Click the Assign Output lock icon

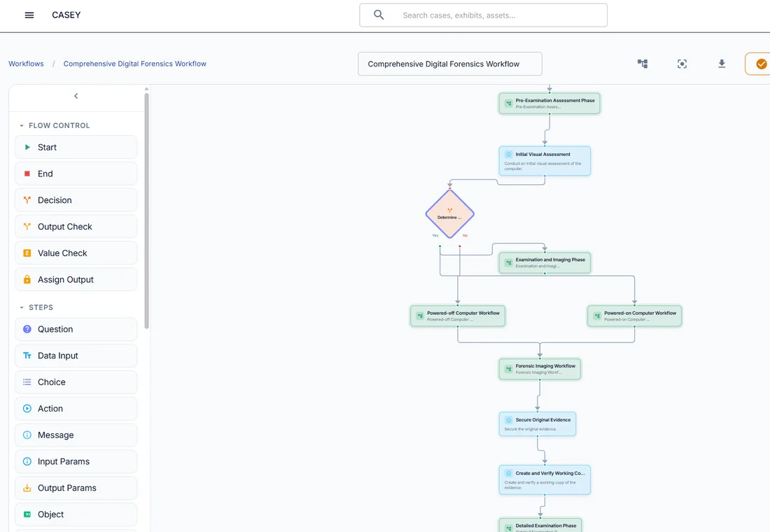point(27,279)
